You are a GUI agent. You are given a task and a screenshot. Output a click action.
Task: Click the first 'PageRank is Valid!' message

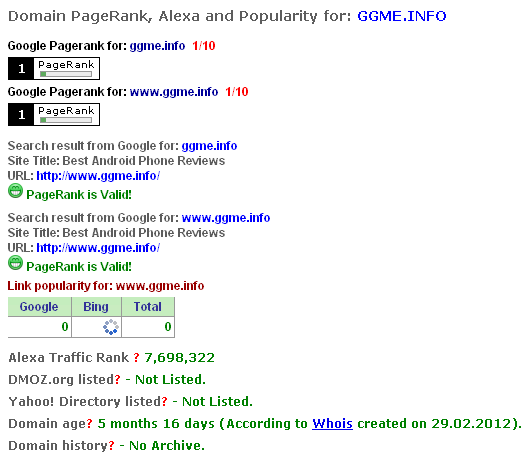(79, 195)
